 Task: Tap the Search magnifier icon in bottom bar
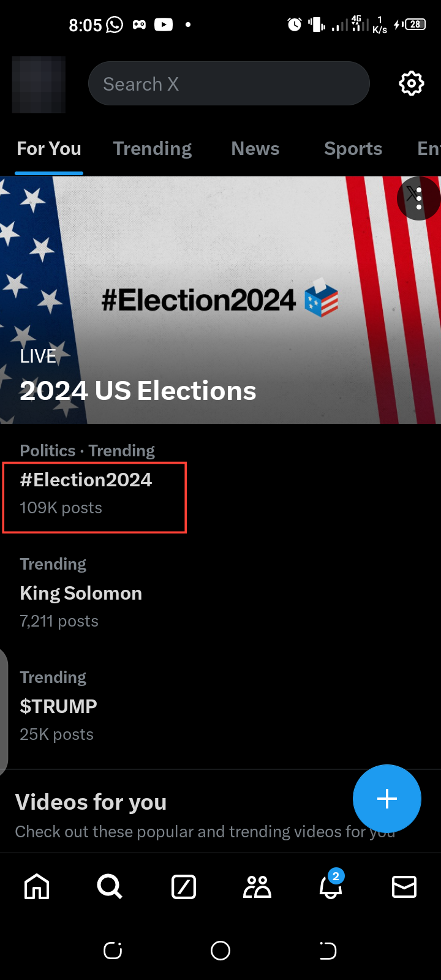[110, 886]
